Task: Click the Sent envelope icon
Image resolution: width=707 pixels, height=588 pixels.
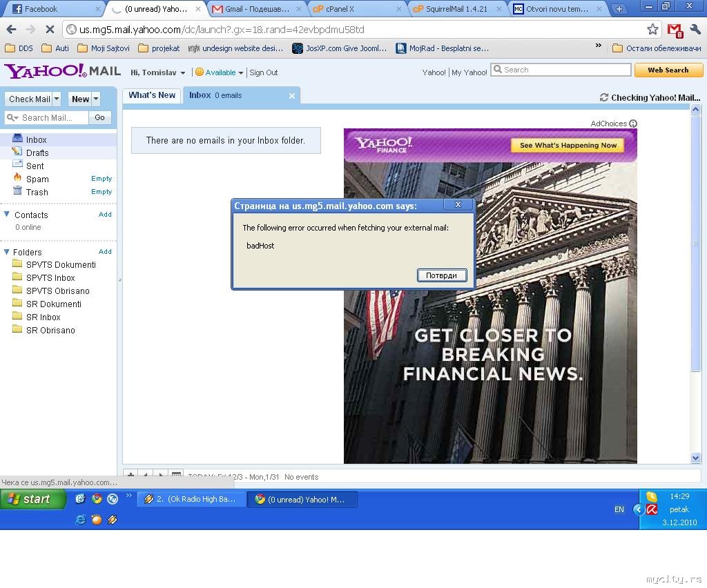Action: (17, 164)
